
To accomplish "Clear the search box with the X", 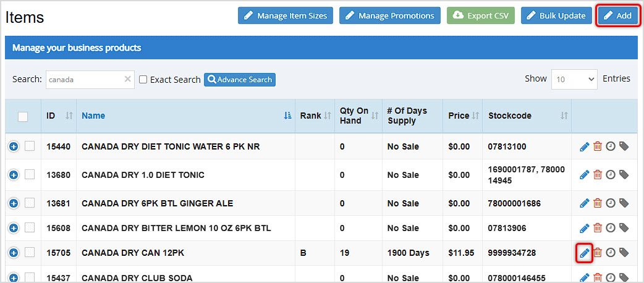I will (128, 79).
